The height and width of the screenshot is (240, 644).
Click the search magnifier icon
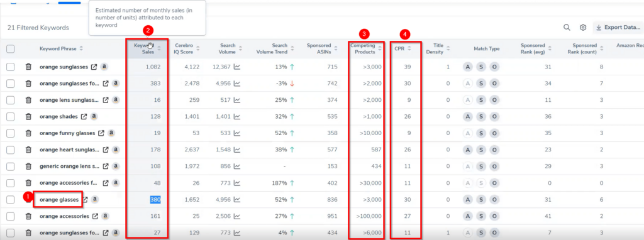[x=567, y=28]
